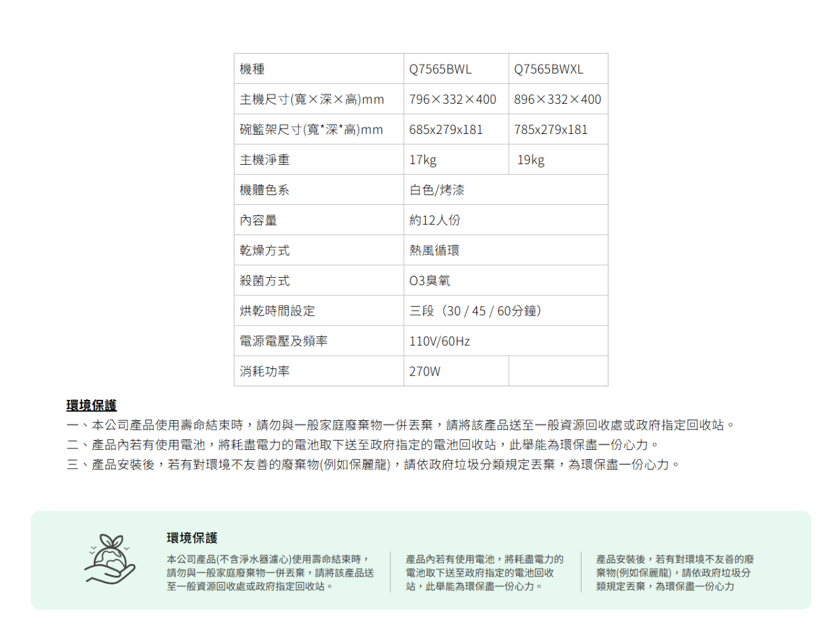Image resolution: width=840 pixels, height=635 pixels.
Task: Click the 殺菌方式 row label
Action: tap(264, 280)
